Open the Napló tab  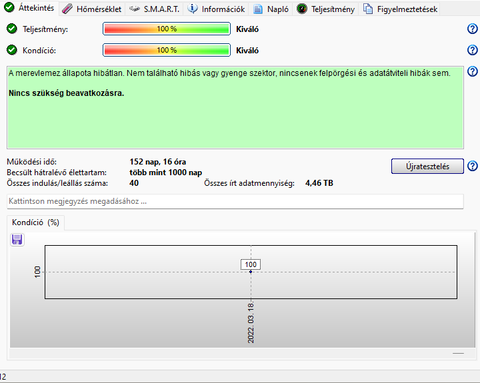click(x=271, y=9)
